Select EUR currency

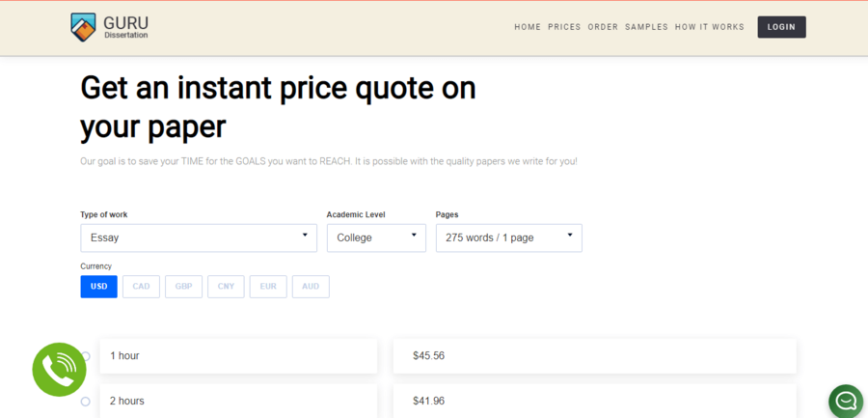point(268,287)
